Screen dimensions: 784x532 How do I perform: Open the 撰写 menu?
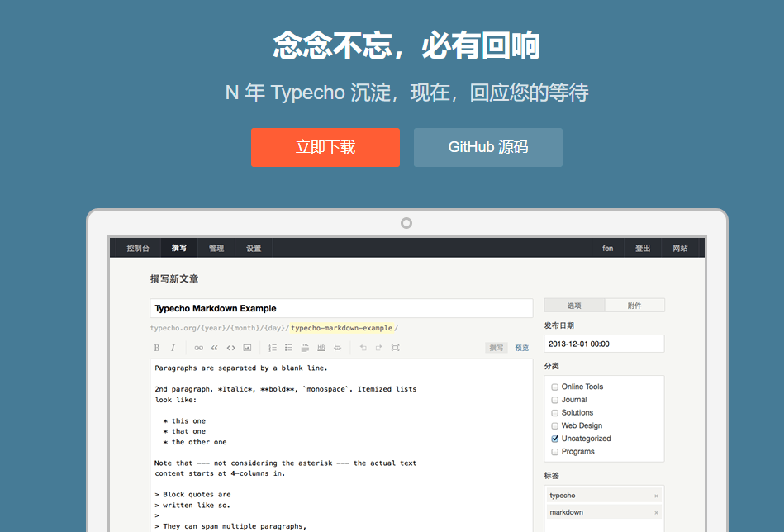[x=179, y=248]
